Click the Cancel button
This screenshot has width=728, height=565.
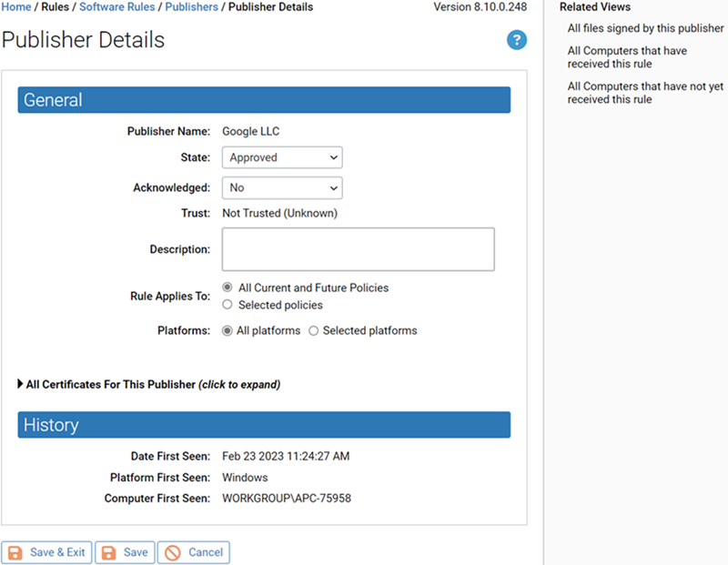pyautogui.click(x=193, y=552)
